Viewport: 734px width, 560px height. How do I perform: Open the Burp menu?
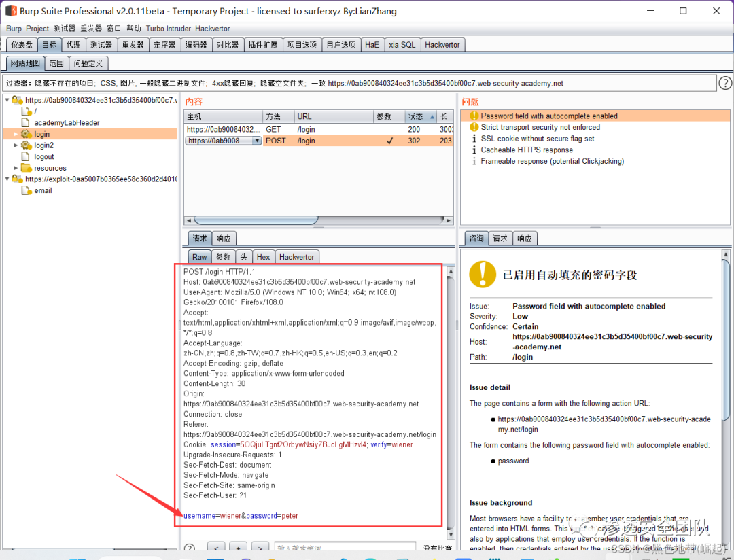[14, 29]
